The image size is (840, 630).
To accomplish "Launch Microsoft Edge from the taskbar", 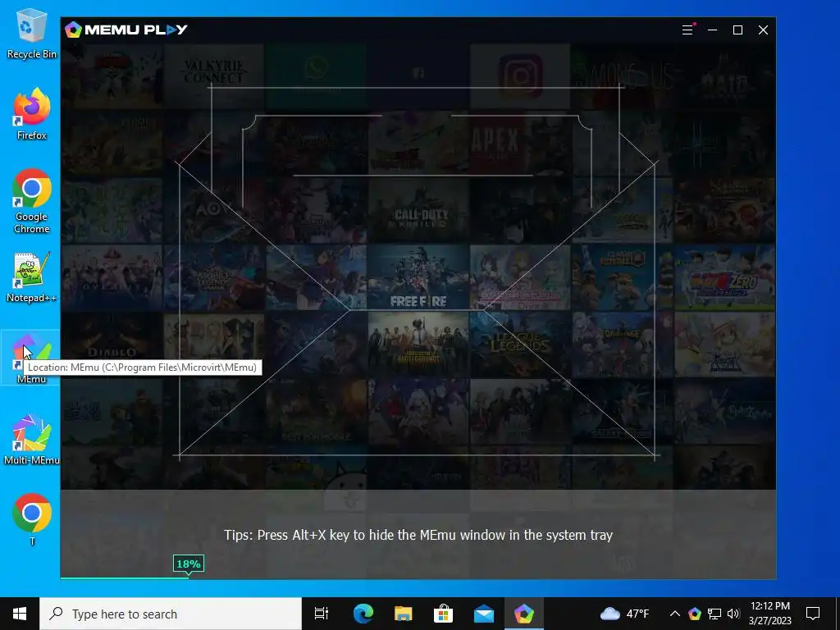I will [363, 614].
